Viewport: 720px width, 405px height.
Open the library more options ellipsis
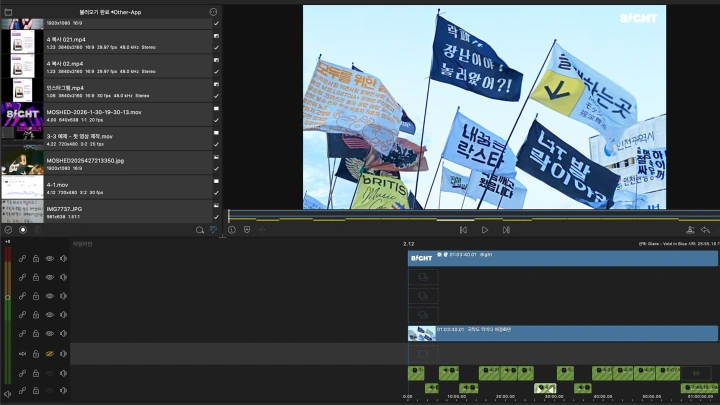[213, 11]
